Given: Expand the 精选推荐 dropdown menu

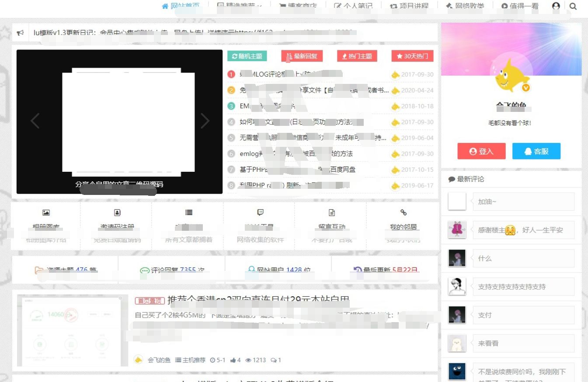Looking at the screenshot, I should [x=240, y=6].
